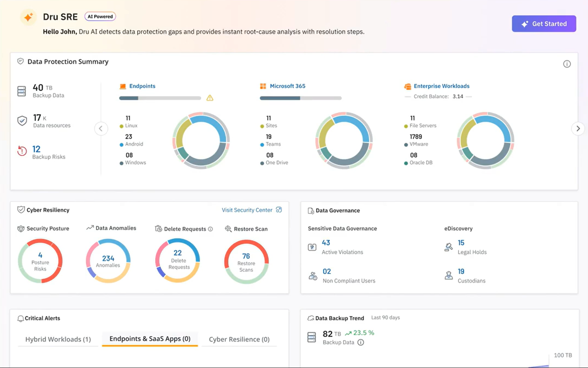The height and width of the screenshot is (368, 588).
Task: Click the Oracle DB legend entry
Action: [418, 163]
